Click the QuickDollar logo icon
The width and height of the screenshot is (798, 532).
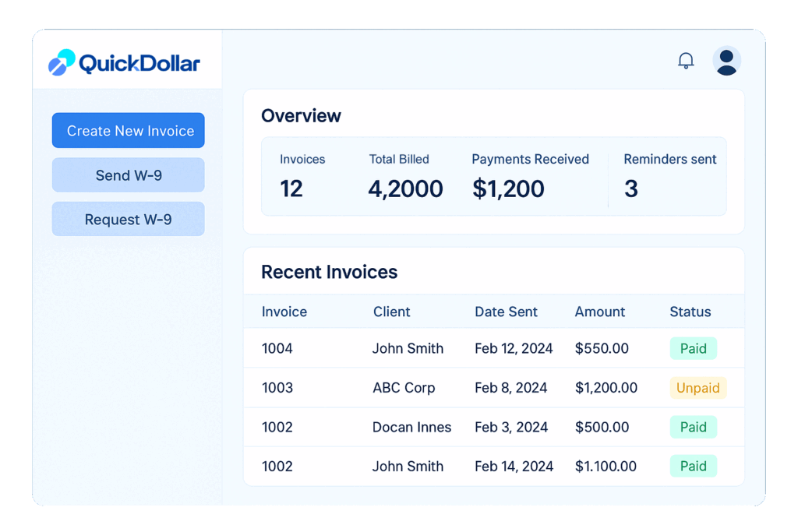[62, 62]
